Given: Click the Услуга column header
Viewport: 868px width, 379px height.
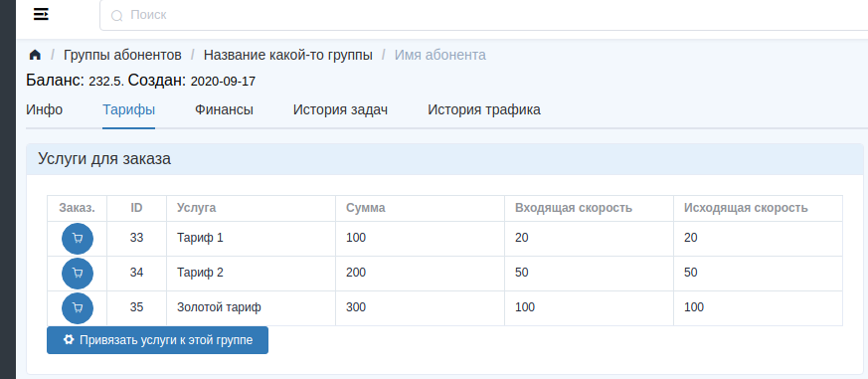Looking at the screenshot, I should (197, 208).
